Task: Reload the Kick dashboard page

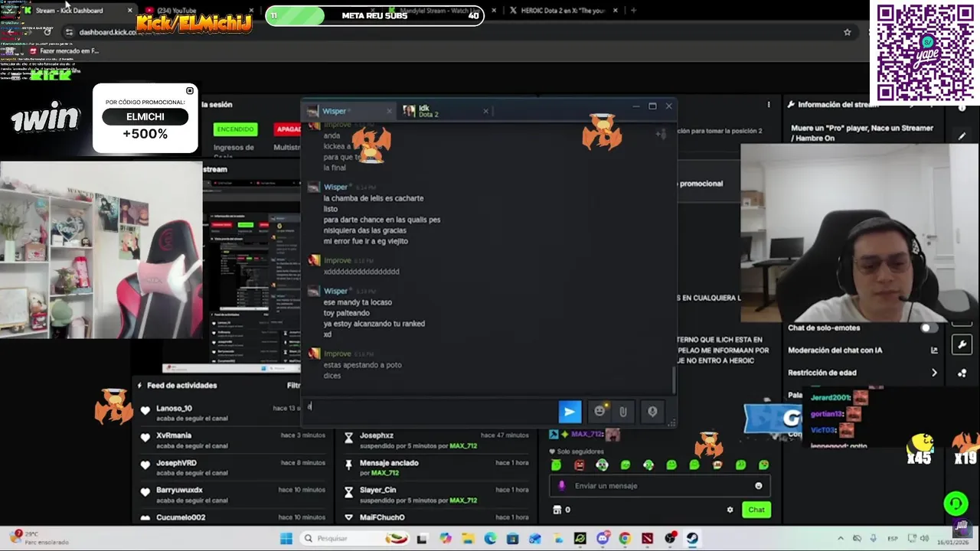Action: point(47,32)
